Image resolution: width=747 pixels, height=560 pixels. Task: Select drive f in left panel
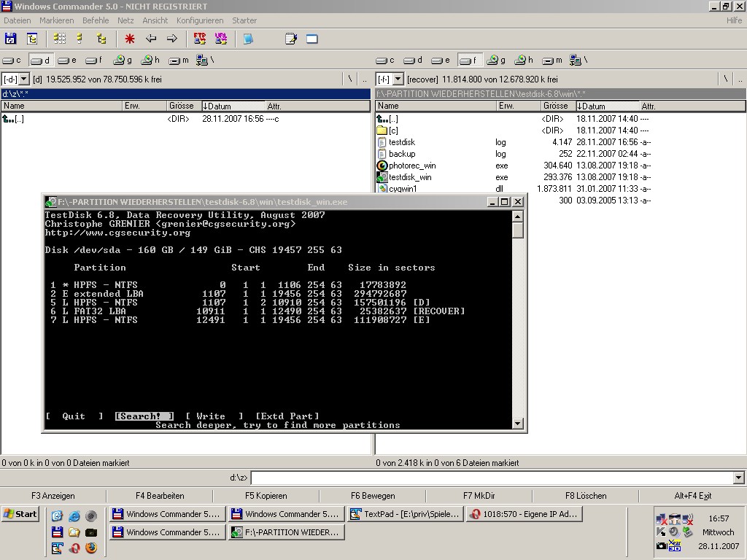(94, 61)
